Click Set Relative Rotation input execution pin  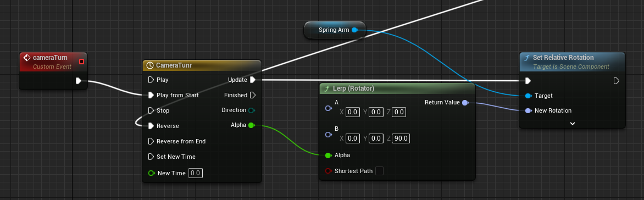528,81
